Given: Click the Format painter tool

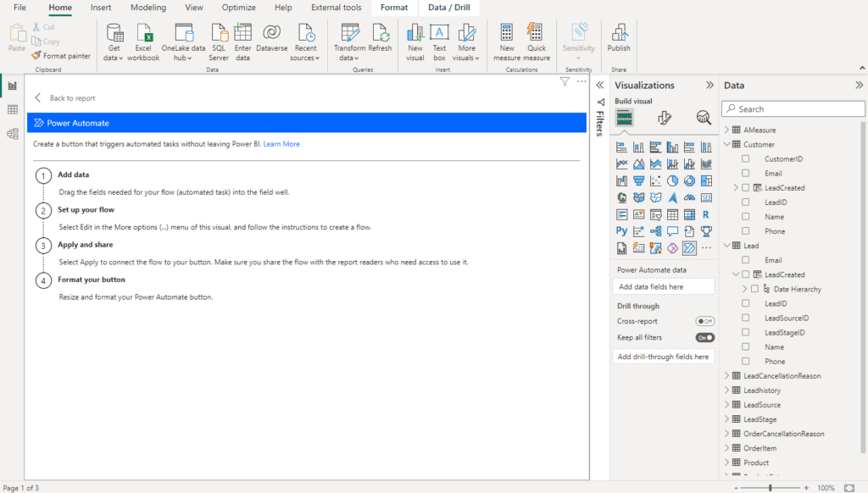Looking at the screenshot, I should (60, 56).
